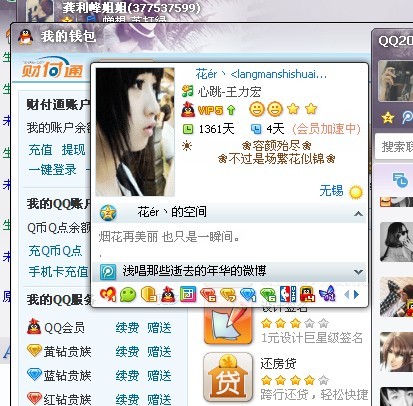Click 续费 for 黄钻贵族
This screenshot has height=406, width=413.
tap(127, 352)
